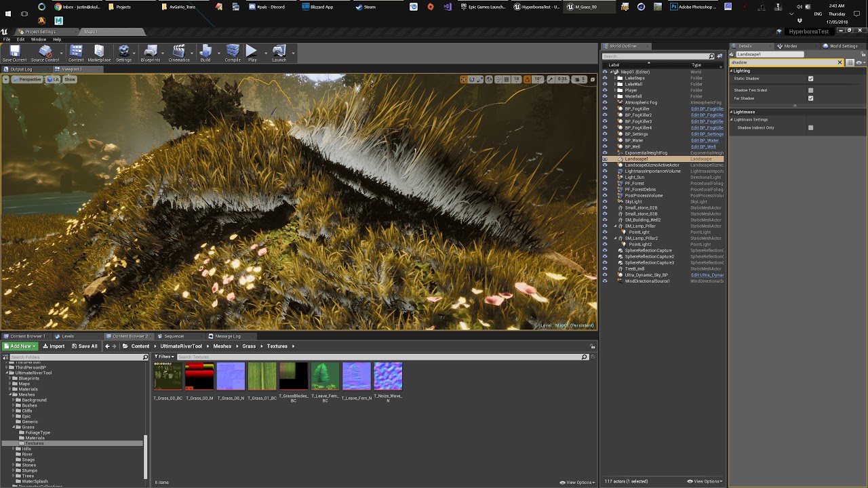Viewport: 868px width, 488px height.
Task: Click the Add New button
Action: 20,346
